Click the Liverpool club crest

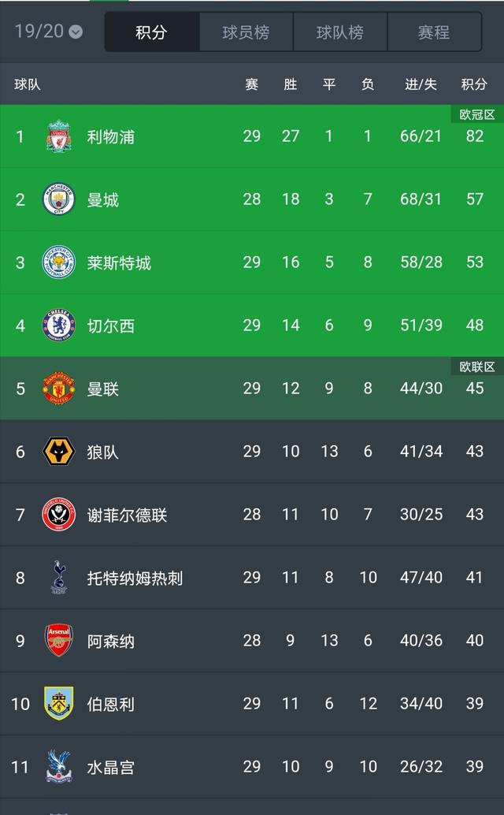58,136
